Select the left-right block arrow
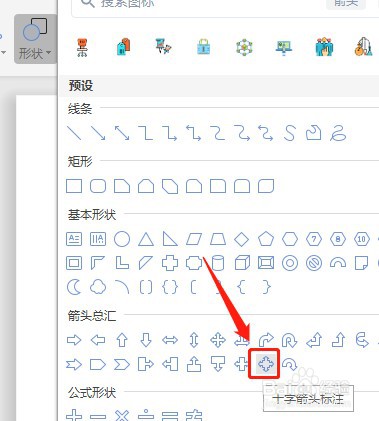Image resolution: width=379 pixels, height=421 pixels. click(x=170, y=340)
